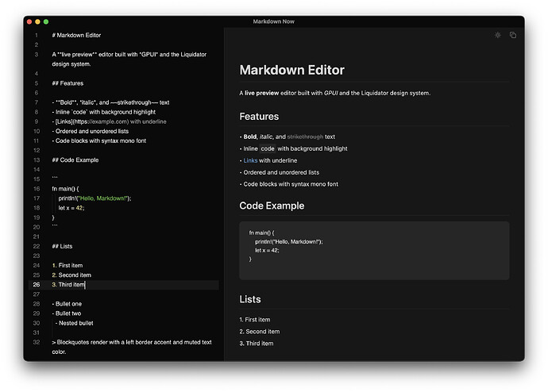548x392 pixels.
Task: Click '- Code blocks with syntax mono font' in editor
Action: 99,140
